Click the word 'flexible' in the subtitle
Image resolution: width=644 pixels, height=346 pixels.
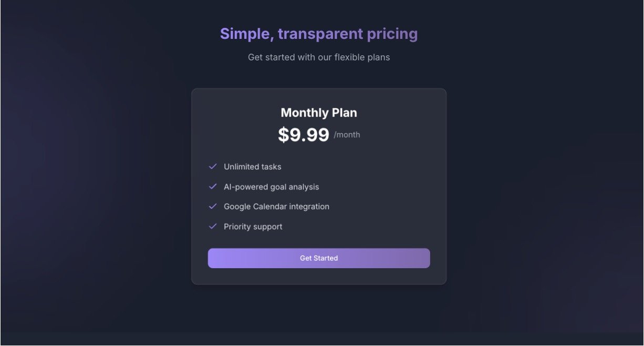[351, 57]
